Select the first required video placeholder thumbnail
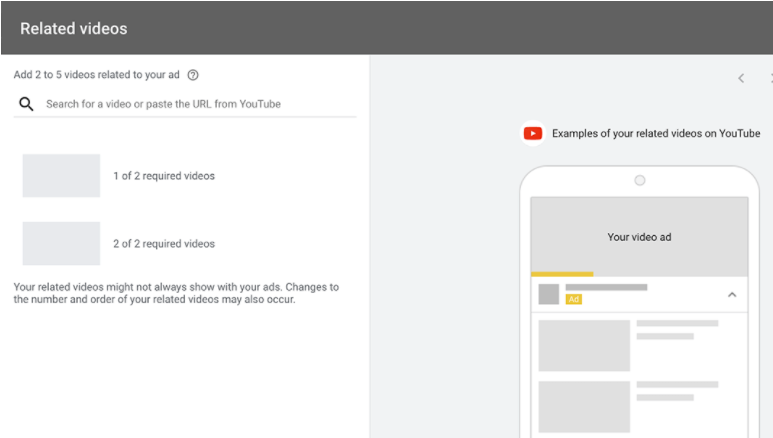 click(x=61, y=176)
